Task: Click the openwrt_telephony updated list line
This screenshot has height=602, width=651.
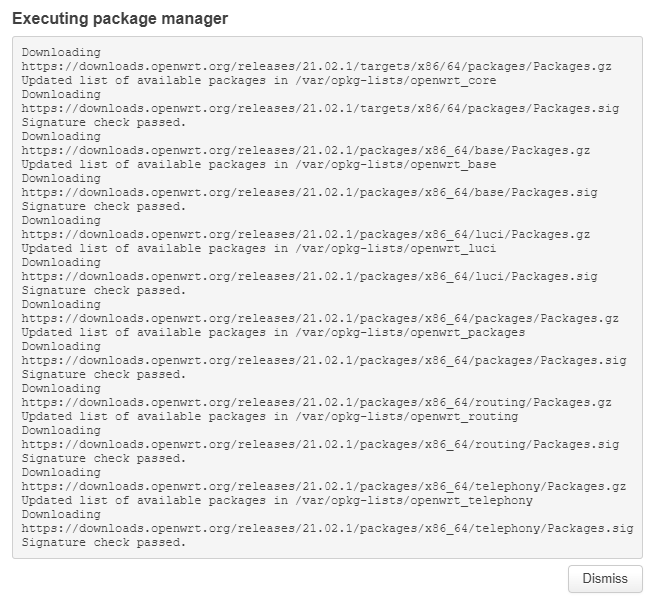Action: point(277,500)
